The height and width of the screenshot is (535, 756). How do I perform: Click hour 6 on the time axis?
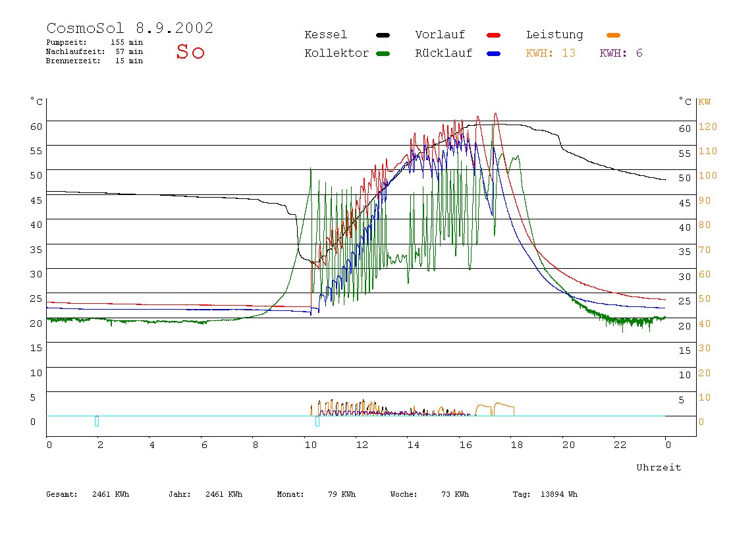[204, 445]
